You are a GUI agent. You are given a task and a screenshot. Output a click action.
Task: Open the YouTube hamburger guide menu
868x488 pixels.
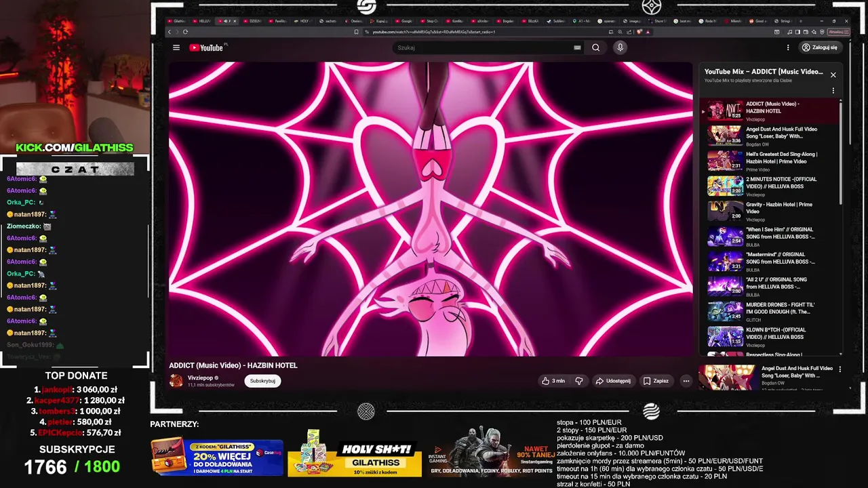click(176, 47)
